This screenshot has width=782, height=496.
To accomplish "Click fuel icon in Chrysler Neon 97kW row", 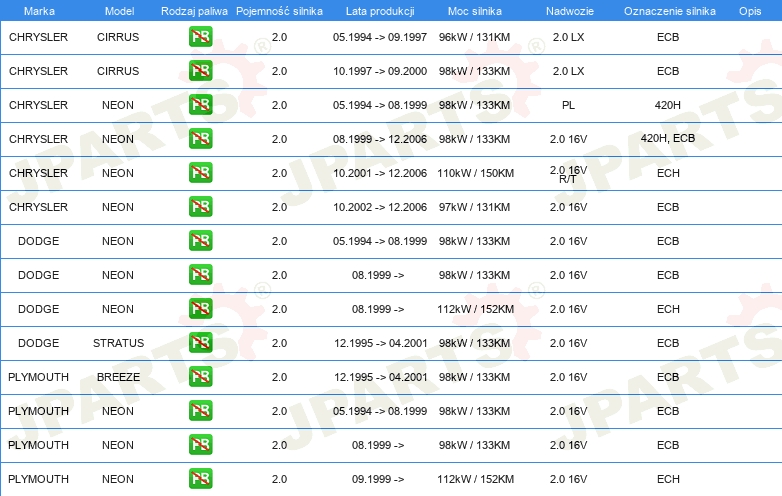I will pos(200,206).
